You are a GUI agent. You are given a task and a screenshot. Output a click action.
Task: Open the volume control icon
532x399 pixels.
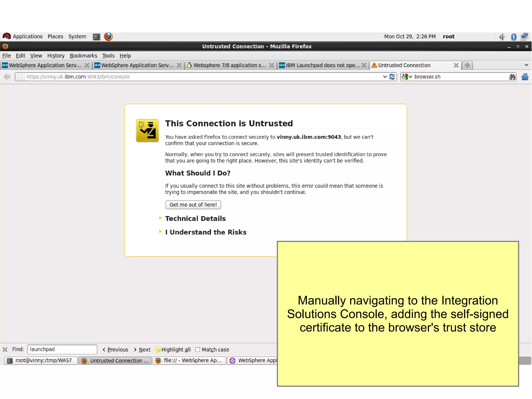(x=502, y=37)
